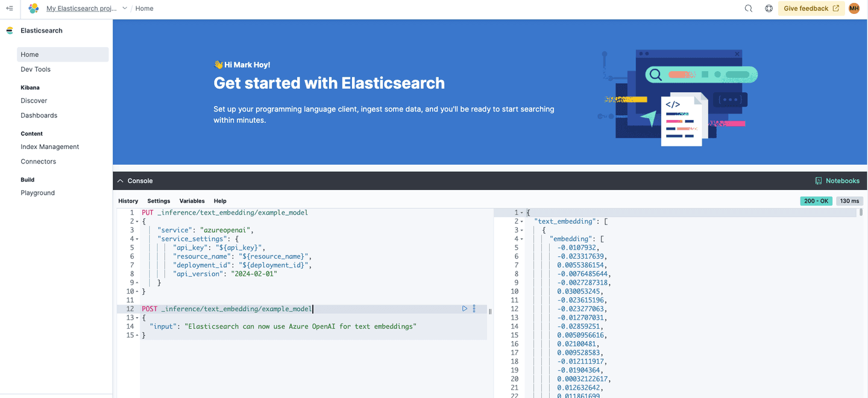Image resolution: width=868 pixels, height=398 pixels.
Task: Navigate to the Playground page
Action: click(x=37, y=192)
